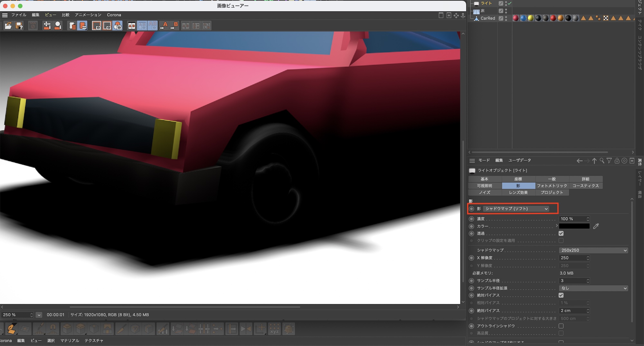Switch to the 詳細 tab
This screenshot has height=346, width=644.
coord(585,179)
